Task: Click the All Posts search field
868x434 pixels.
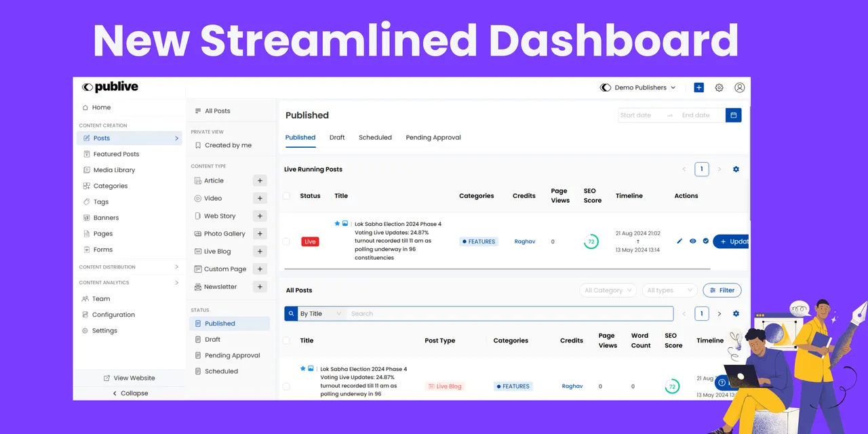Action: (510, 314)
